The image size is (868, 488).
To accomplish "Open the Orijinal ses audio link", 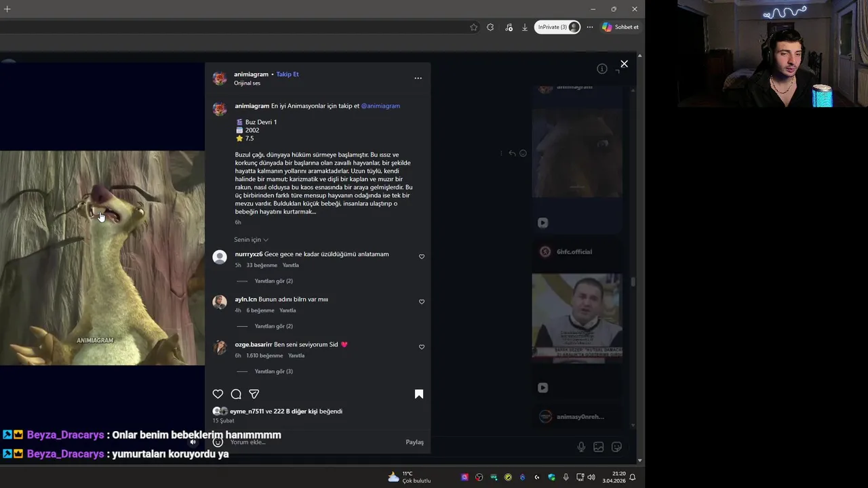I will pyautogui.click(x=247, y=83).
